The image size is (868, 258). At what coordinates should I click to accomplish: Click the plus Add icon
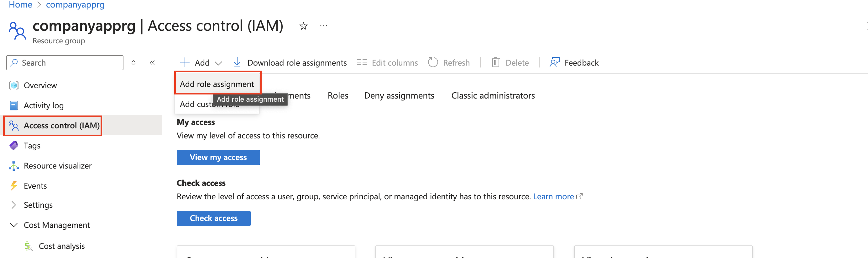pyautogui.click(x=185, y=62)
